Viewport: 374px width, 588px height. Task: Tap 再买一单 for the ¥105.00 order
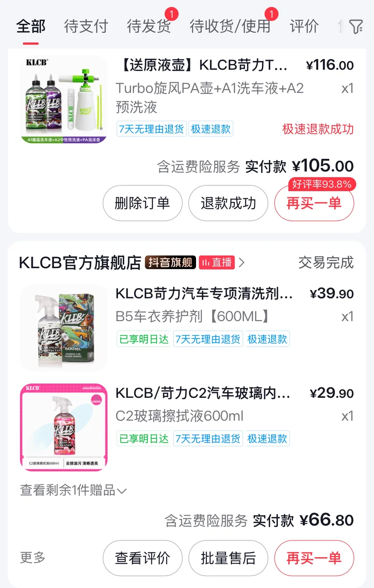[314, 203]
